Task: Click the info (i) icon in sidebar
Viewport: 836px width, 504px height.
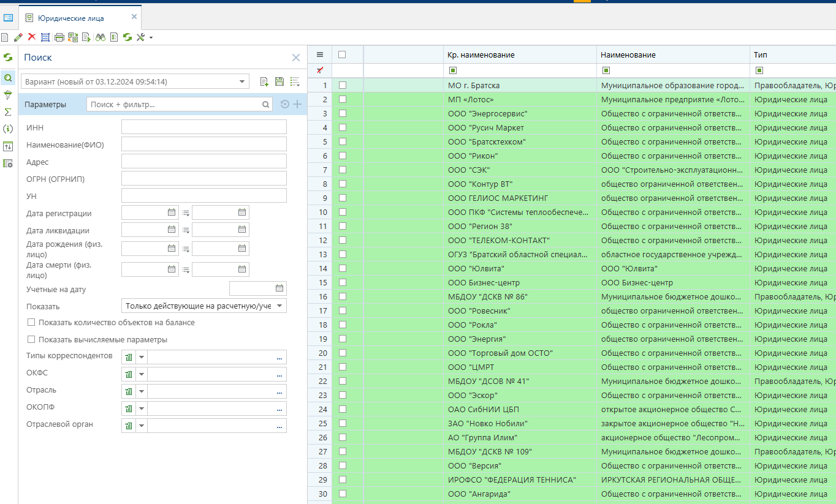Action: [8, 129]
